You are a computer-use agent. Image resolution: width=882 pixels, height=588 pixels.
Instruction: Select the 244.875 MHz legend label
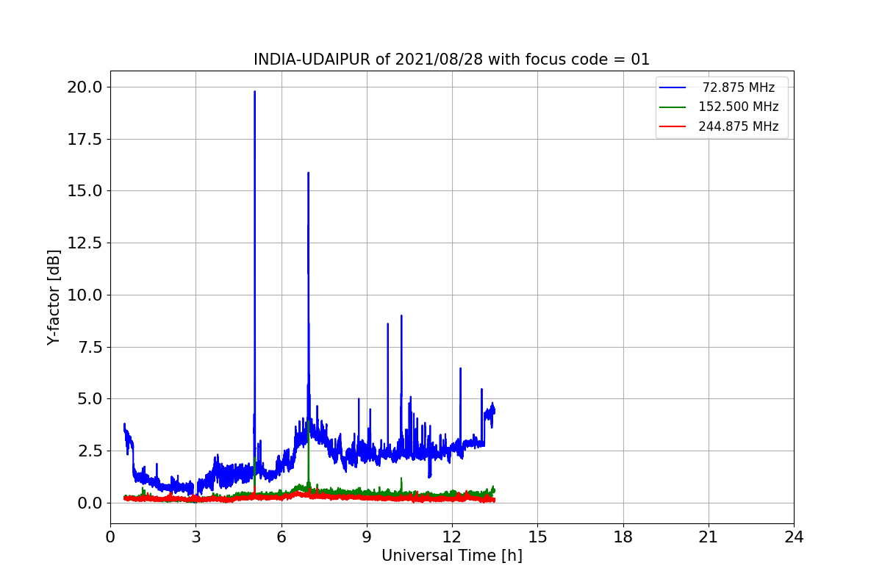click(739, 126)
